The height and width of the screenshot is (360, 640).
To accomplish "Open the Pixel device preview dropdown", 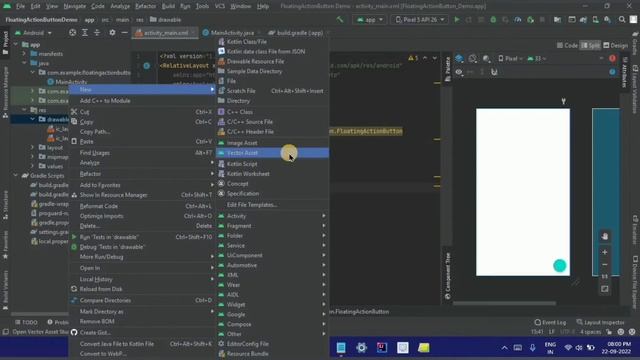I will click(x=510, y=59).
